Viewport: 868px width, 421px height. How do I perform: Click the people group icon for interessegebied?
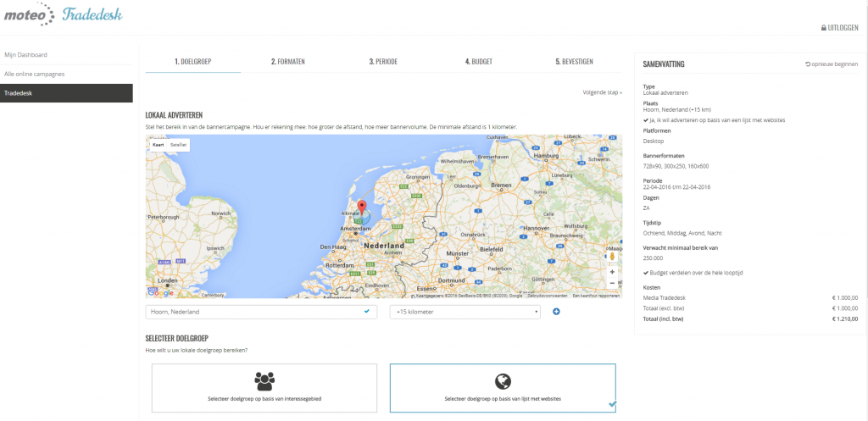[x=264, y=380]
